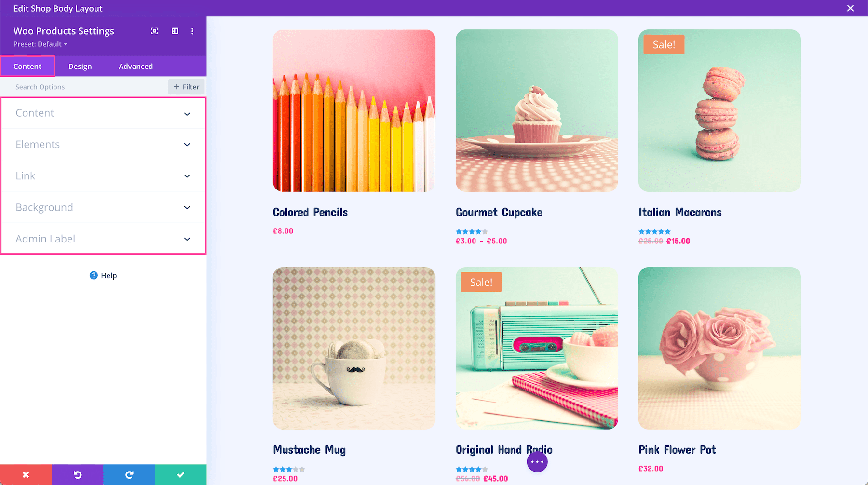The width and height of the screenshot is (868, 485).
Task: Click the purple undo arrow button
Action: click(x=78, y=475)
